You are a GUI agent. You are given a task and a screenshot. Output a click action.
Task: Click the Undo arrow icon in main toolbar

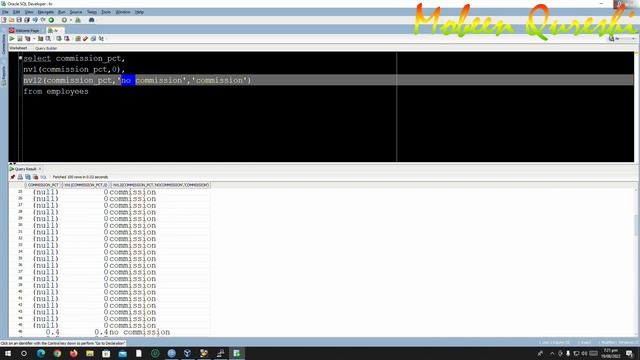point(35,20)
